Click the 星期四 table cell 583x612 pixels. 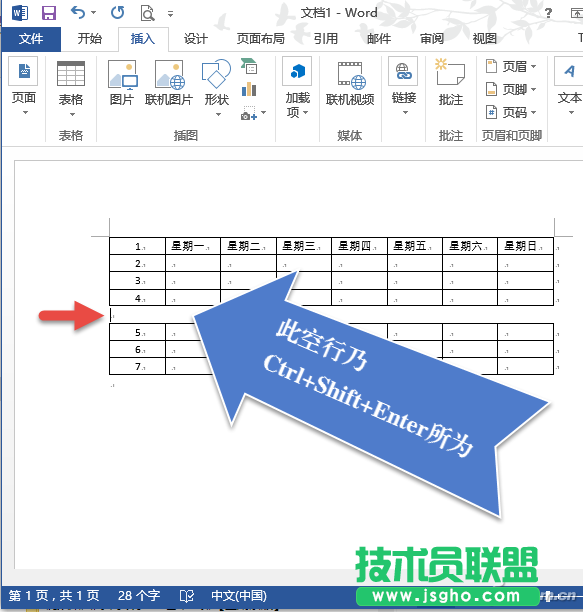click(359, 246)
